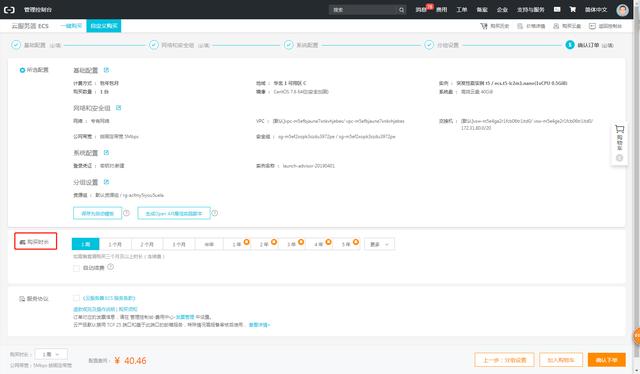Select the 1个月 purchase duration
This screenshot has height=374, width=640.
coord(115,244)
